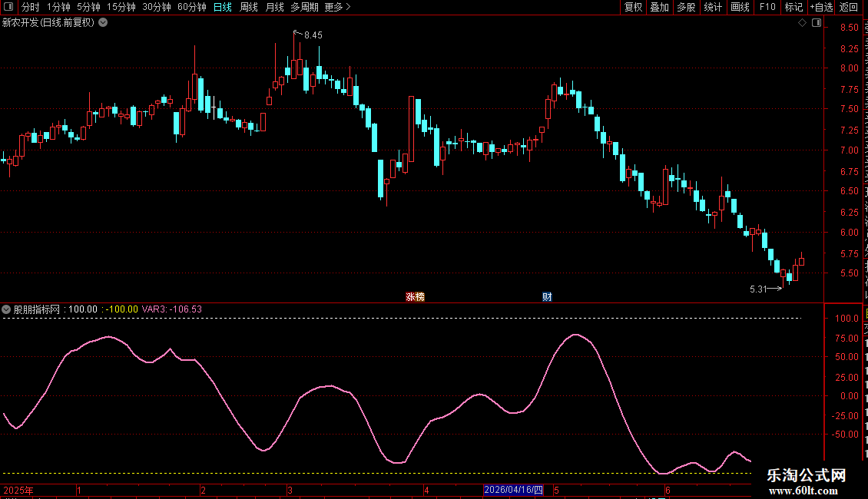Switch to 日线 daily chart
The width and height of the screenshot is (868, 499).
click(223, 7)
